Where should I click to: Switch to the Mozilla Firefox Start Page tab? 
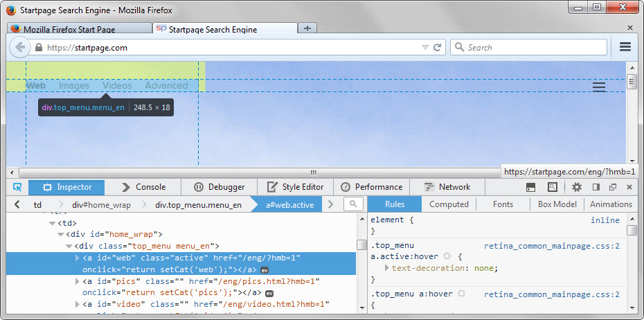pos(80,30)
